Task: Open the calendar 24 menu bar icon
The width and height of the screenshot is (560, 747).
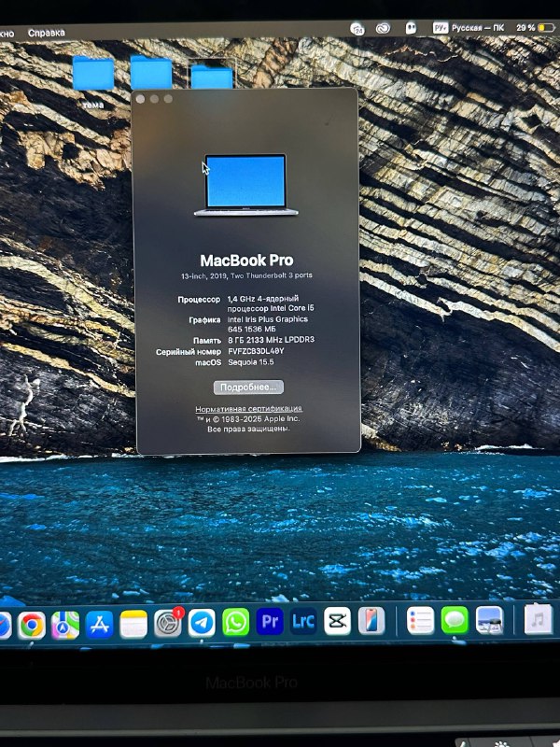Action: point(357,29)
